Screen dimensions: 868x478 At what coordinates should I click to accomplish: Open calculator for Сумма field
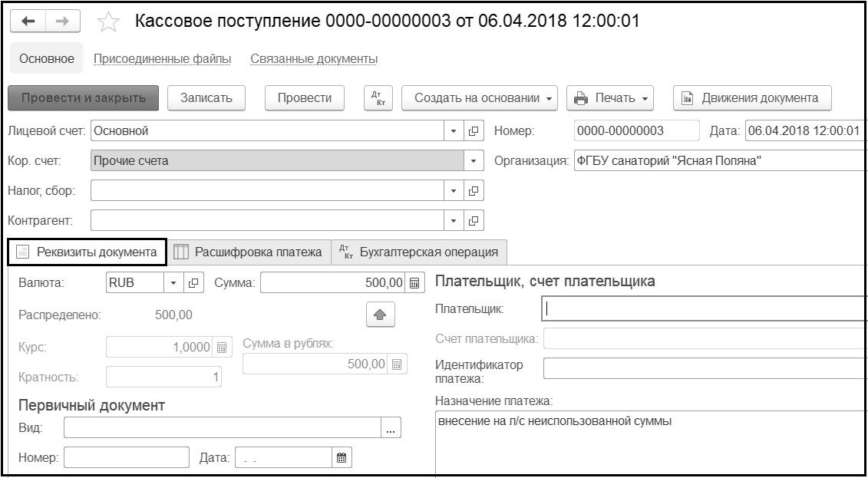coord(414,282)
